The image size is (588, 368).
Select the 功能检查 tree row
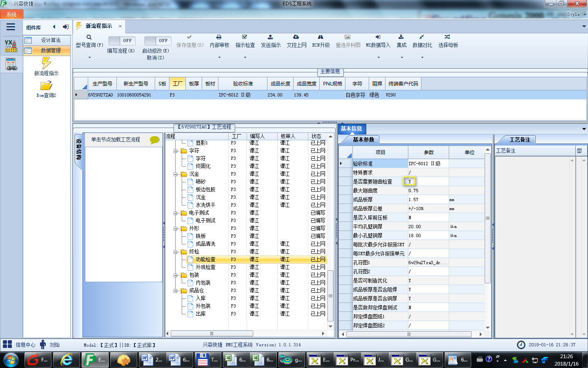point(245,259)
